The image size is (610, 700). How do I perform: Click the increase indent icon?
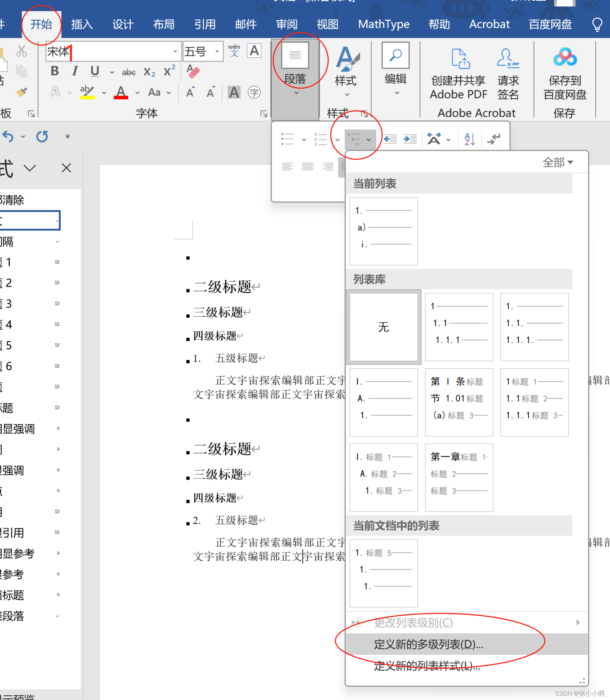point(410,139)
